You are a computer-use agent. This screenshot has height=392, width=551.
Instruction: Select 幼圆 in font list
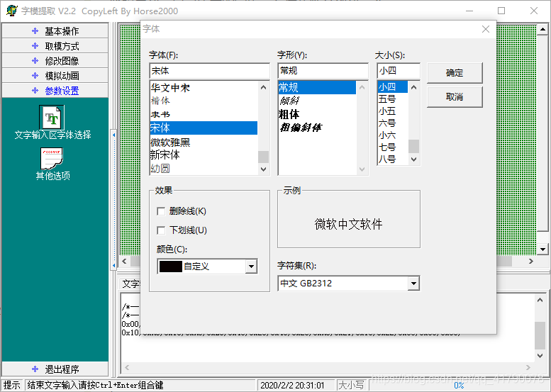[x=204, y=168]
